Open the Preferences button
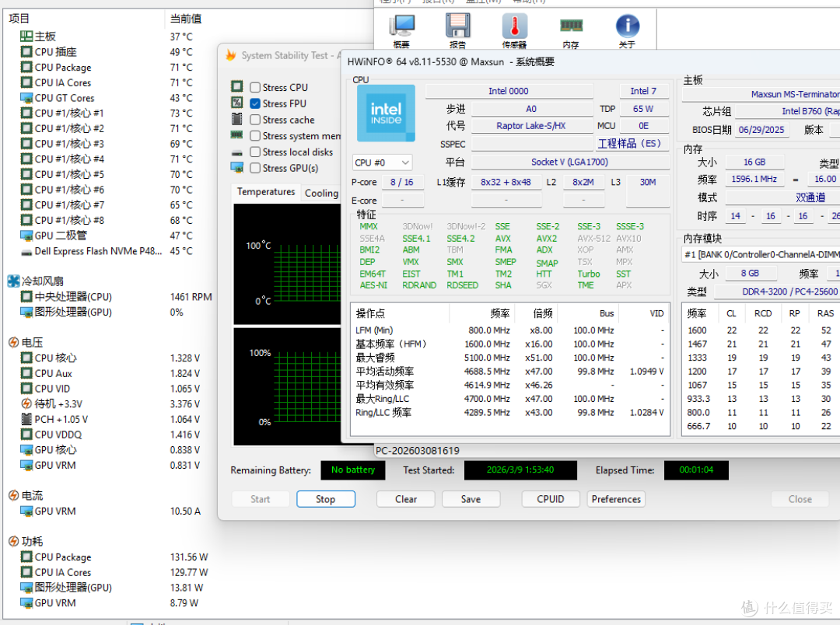 616,499
